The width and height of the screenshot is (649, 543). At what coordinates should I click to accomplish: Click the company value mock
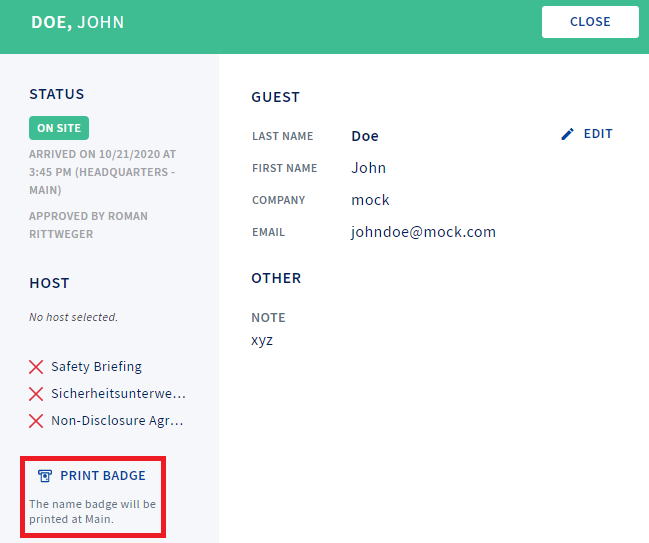(x=370, y=200)
